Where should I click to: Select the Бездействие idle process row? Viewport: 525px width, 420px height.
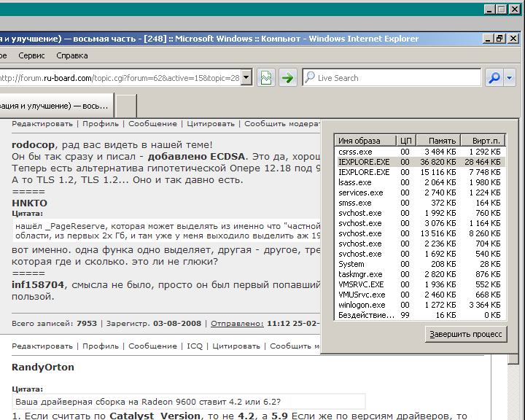(x=420, y=315)
